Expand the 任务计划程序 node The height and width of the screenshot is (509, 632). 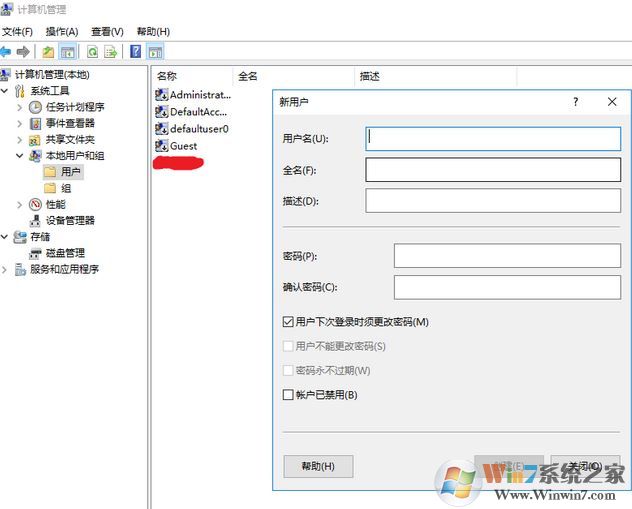tap(20, 107)
